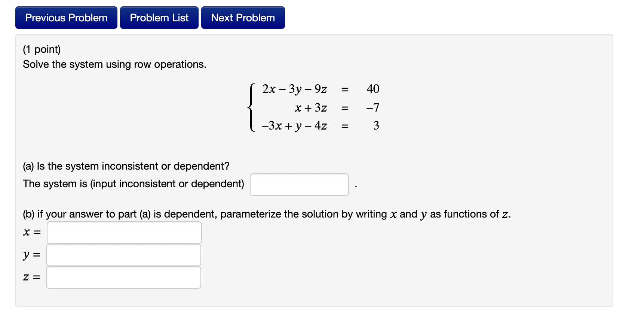Click the 'z =' label

[32, 277]
